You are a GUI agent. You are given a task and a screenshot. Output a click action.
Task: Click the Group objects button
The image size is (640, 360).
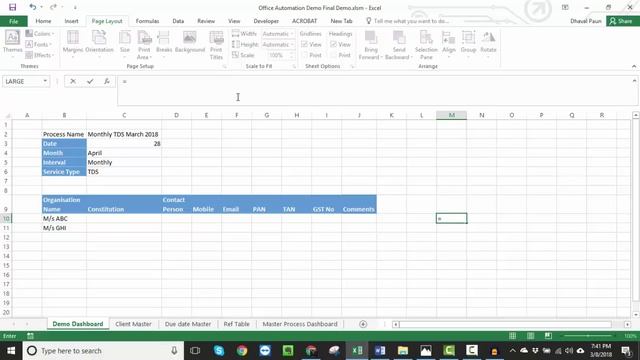[468, 44]
